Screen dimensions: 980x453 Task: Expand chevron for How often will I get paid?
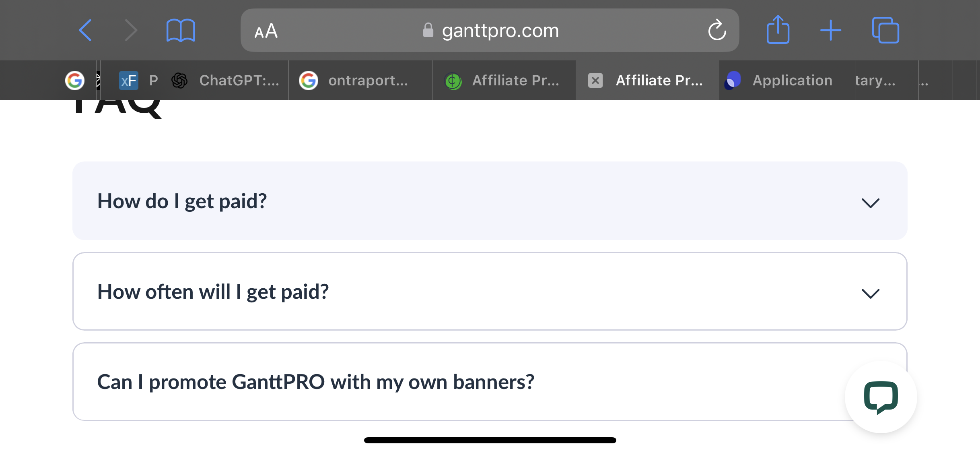[870, 293]
